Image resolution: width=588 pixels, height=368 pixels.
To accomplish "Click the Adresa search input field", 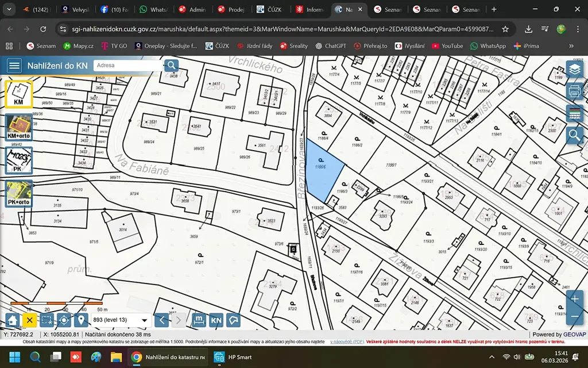I will (128, 66).
